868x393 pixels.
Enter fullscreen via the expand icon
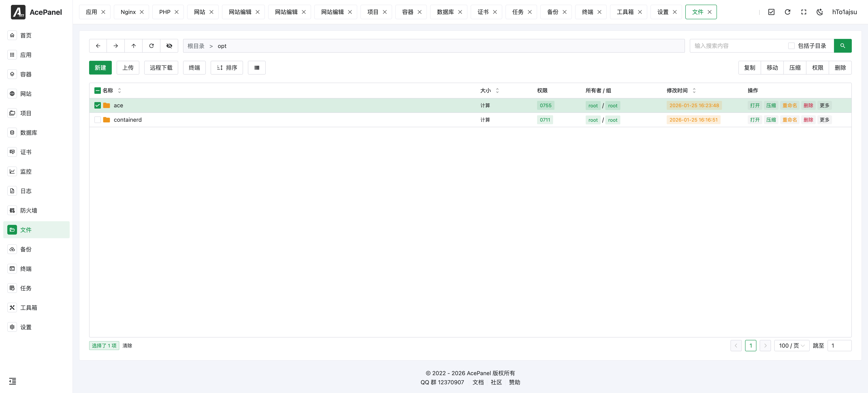click(x=804, y=12)
